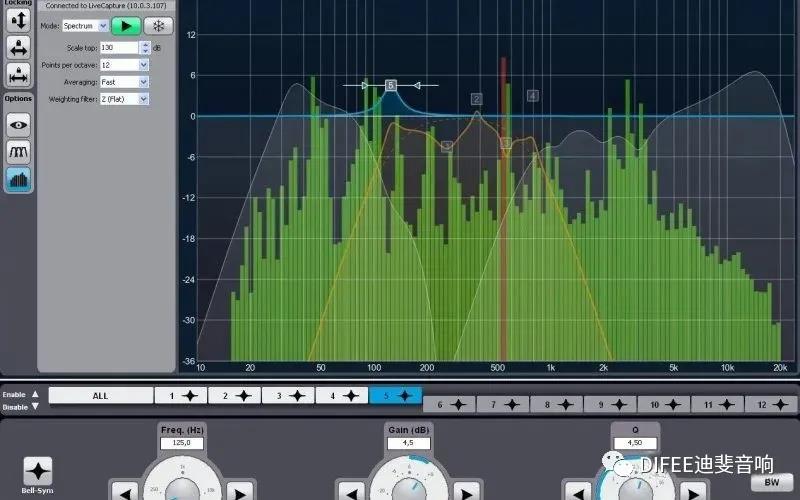Image resolution: width=800 pixels, height=500 pixels.
Task: Select the highlighted EQ band 5 tab
Action: [x=395, y=395]
